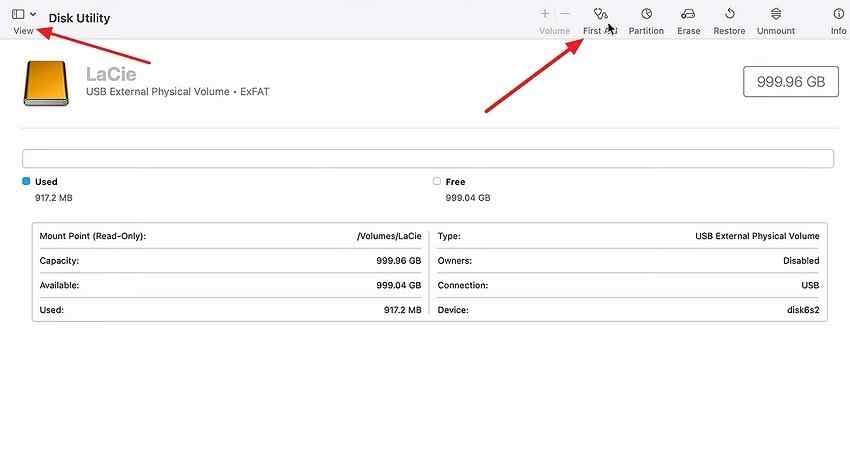Viewport: 850px width, 451px height.
Task: Click the white Free legend swatch
Action: tap(437, 181)
